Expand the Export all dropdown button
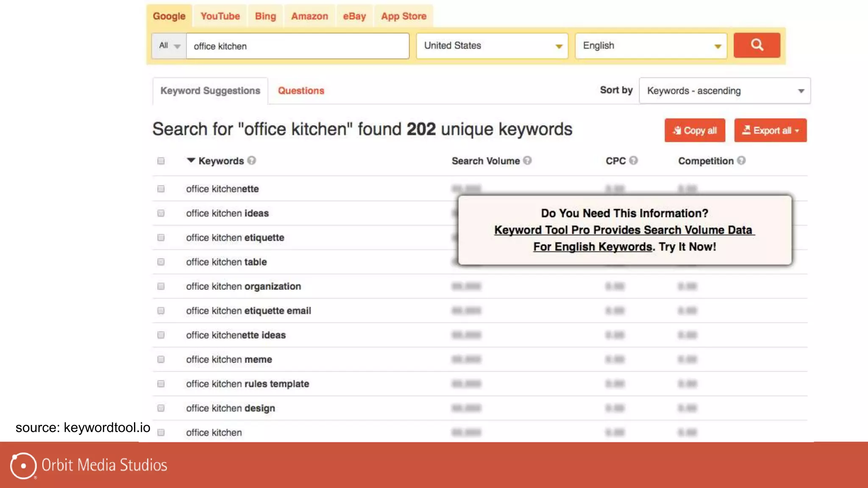The height and width of the screenshot is (488, 868). (x=770, y=130)
